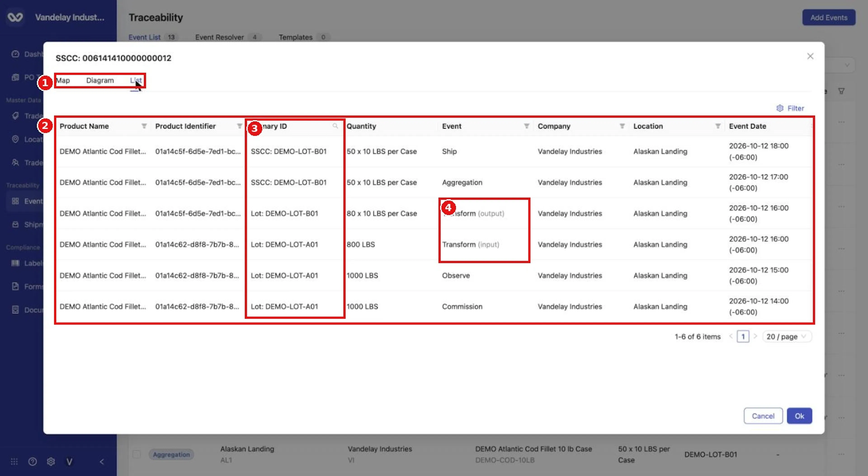The width and height of the screenshot is (868, 476).
Task: Click the 2026-10-12 18:00 event date
Action: 759,152
